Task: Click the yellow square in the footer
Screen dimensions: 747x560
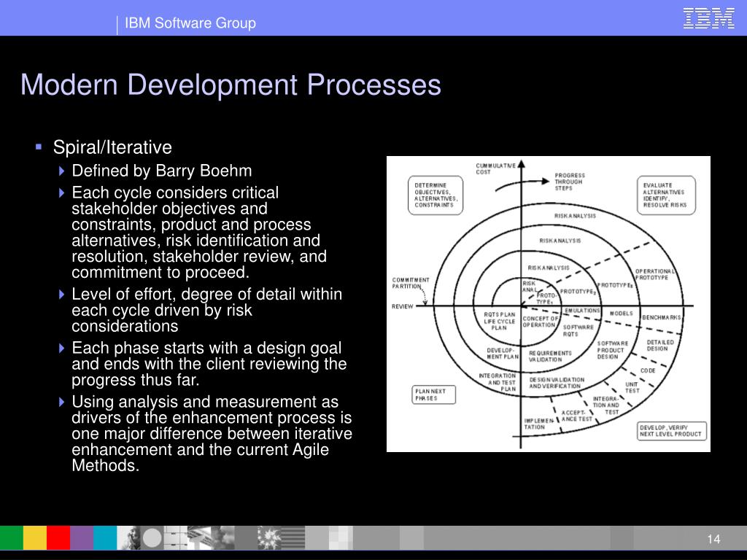Action: (x=35, y=537)
